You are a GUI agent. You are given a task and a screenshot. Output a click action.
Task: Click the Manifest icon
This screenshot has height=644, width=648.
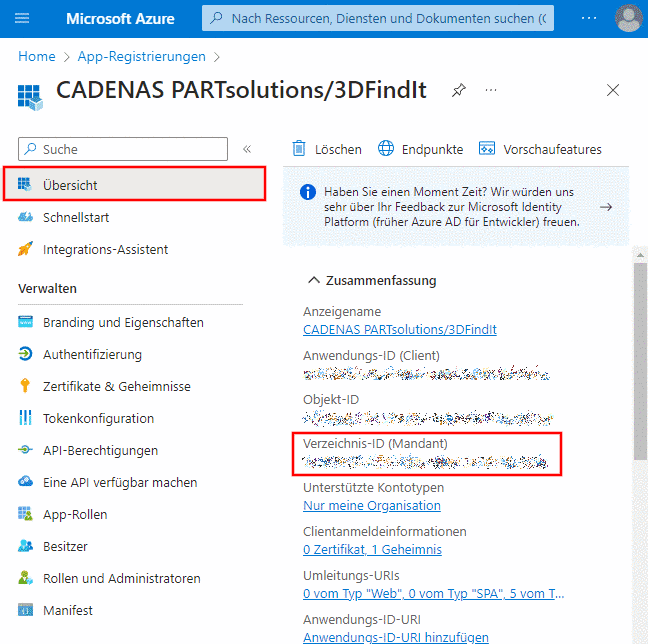tap(25, 610)
